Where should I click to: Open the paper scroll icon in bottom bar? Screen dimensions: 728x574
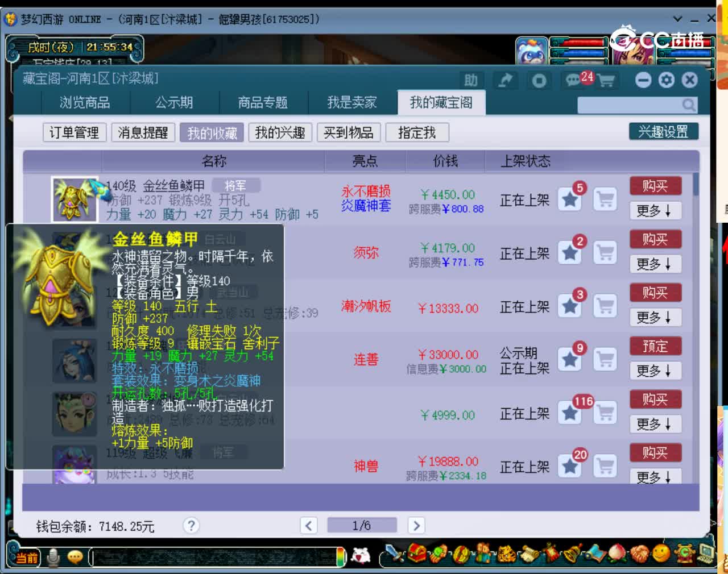(x=529, y=554)
